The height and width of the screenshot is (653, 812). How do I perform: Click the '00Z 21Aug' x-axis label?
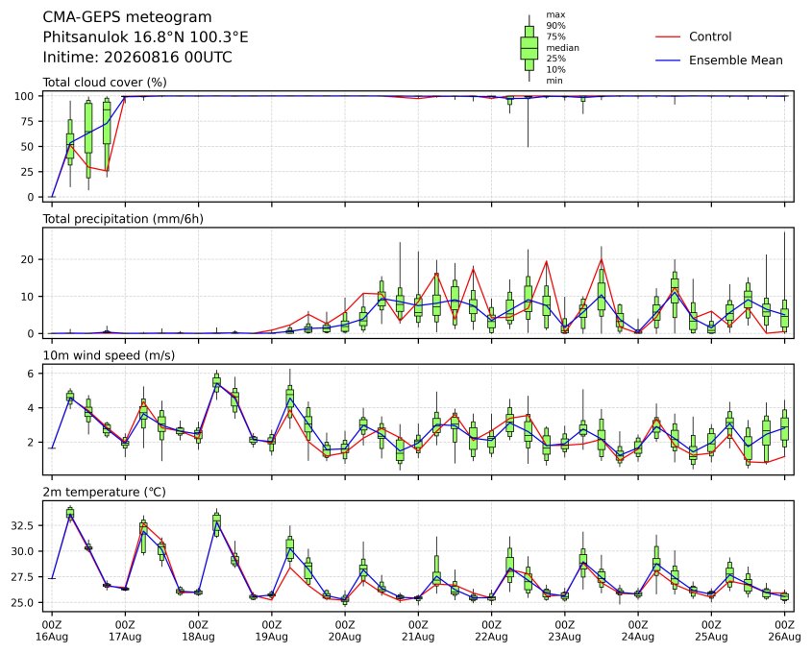point(418,631)
